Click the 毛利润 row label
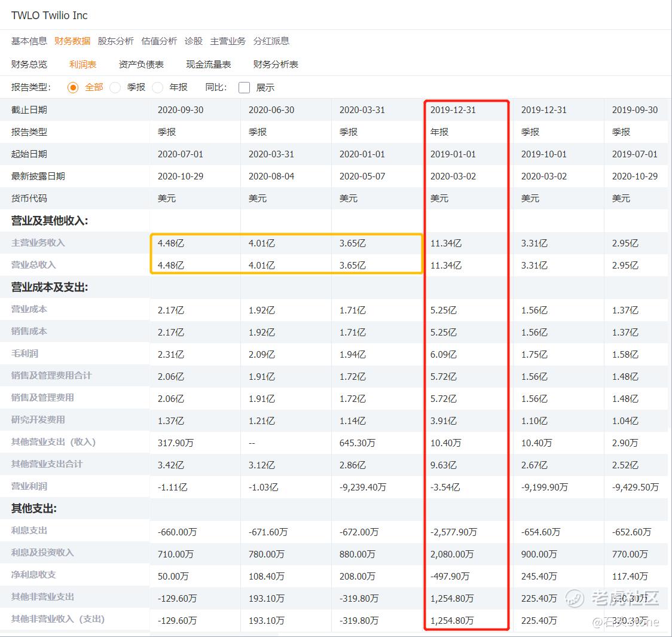 pyautogui.click(x=25, y=353)
